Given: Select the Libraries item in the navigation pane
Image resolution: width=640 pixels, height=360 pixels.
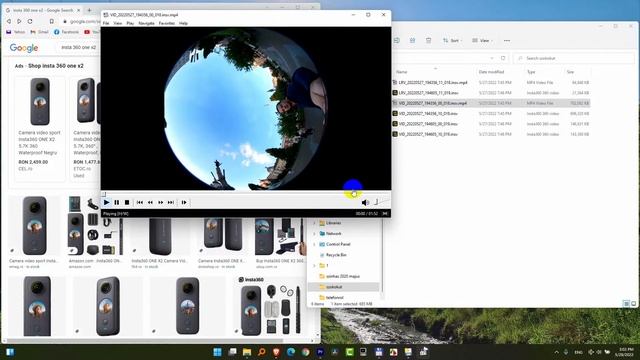Looking at the screenshot, I should 333,223.
